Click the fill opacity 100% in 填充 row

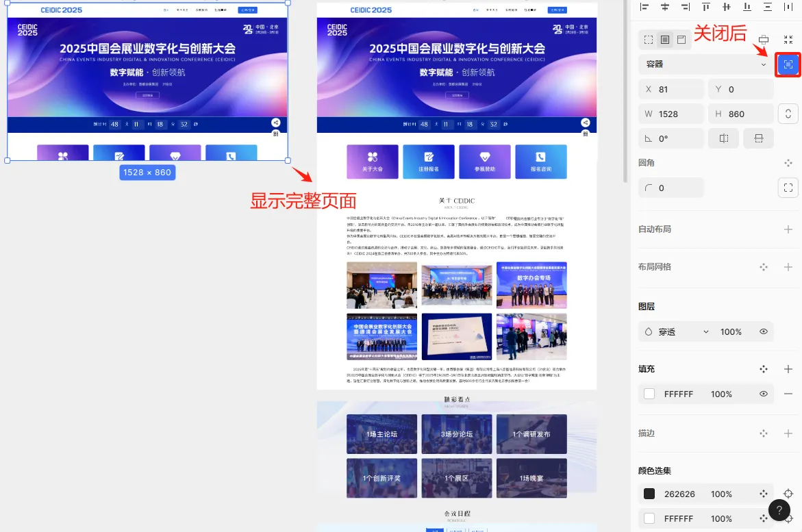(x=721, y=394)
